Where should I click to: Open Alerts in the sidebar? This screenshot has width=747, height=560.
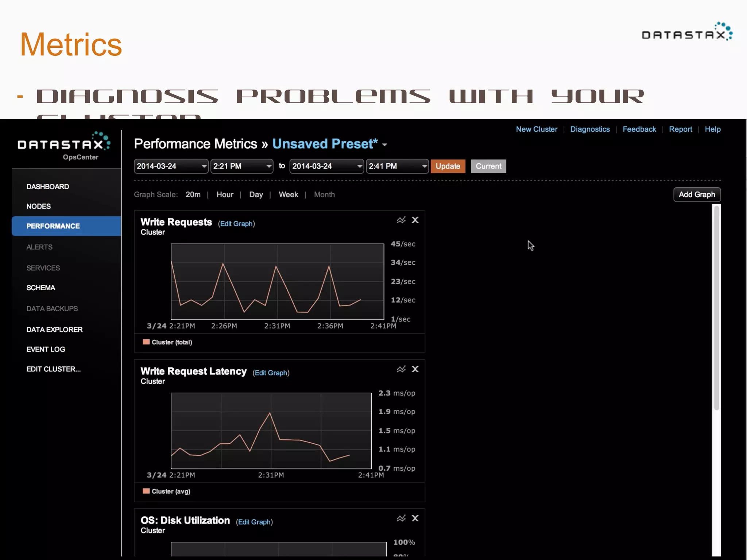(x=39, y=247)
